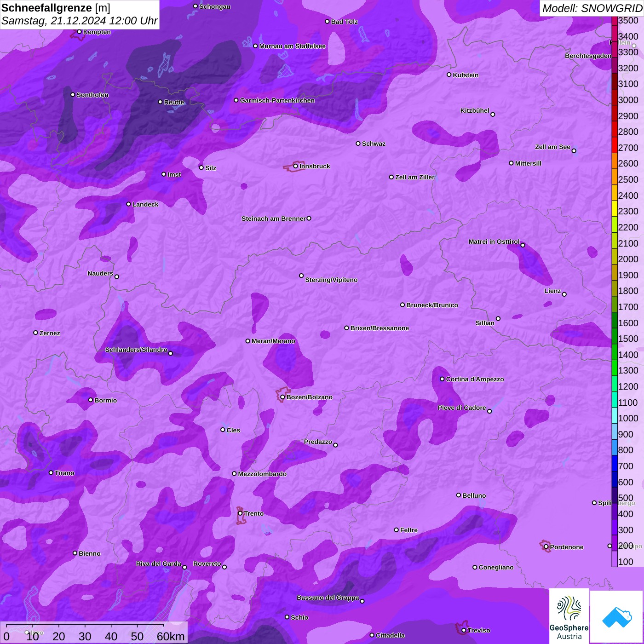
Task: Click the Garmisch-Partenkirchen marker
Action: pos(236,100)
